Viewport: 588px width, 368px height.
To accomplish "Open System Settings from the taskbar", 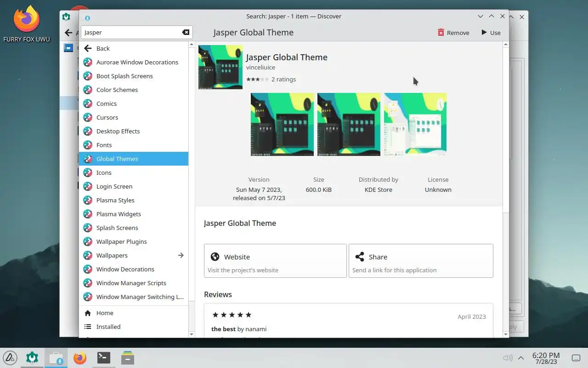I will pos(32,357).
